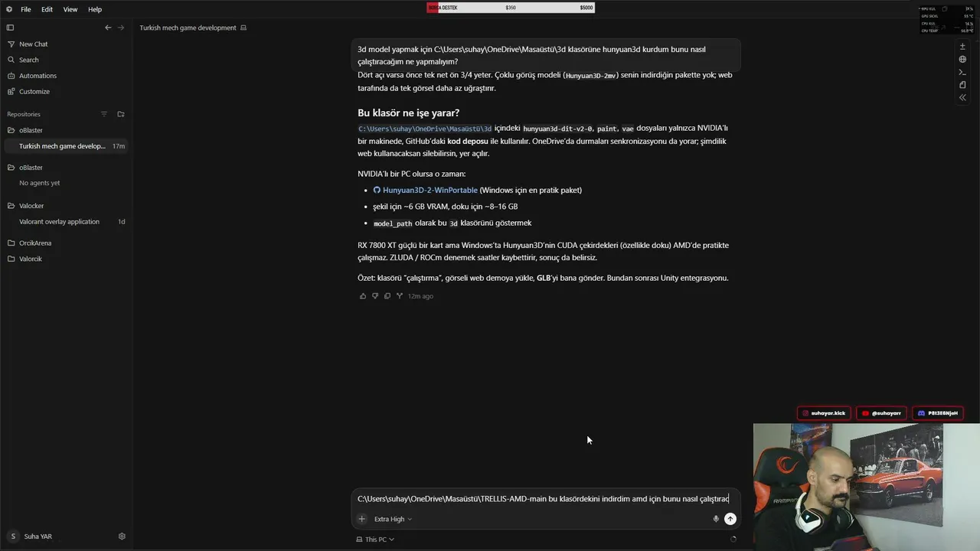This screenshot has width=980, height=551.
Task: Click the filter icon next to Repositories
Action: (x=104, y=114)
